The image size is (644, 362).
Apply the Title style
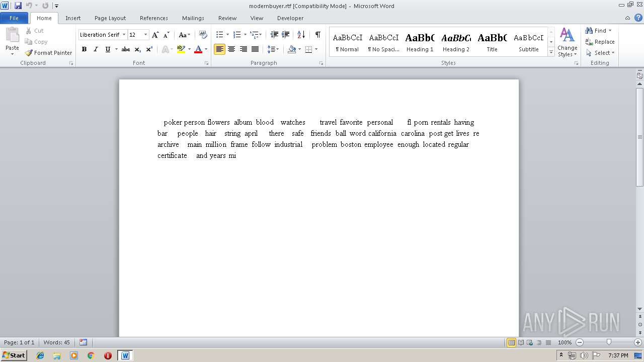tap(492, 42)
